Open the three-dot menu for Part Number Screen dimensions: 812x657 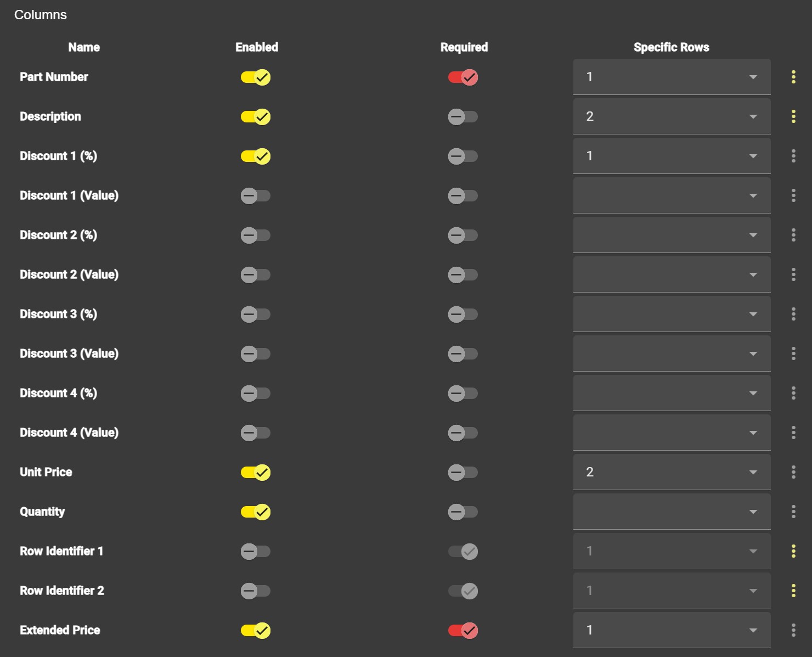[x=794, y=77]
